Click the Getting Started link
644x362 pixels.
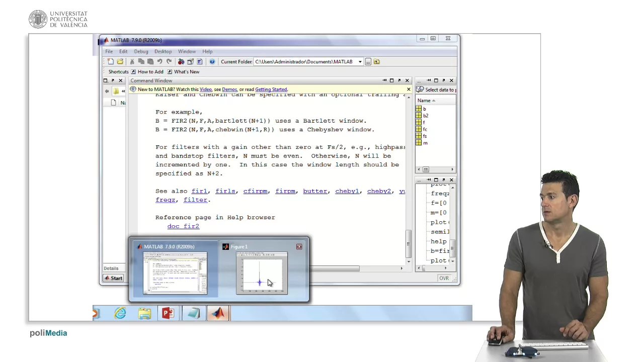[x=271, y=89]
